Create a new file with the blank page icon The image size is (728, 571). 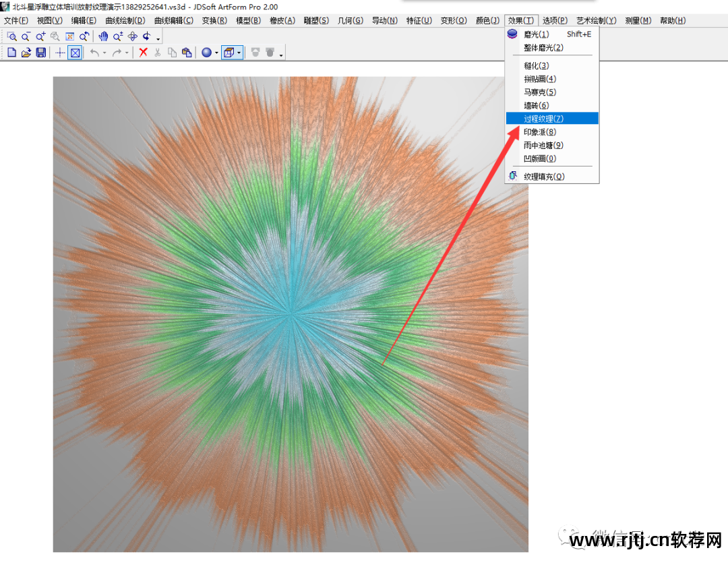click(12, 53)
